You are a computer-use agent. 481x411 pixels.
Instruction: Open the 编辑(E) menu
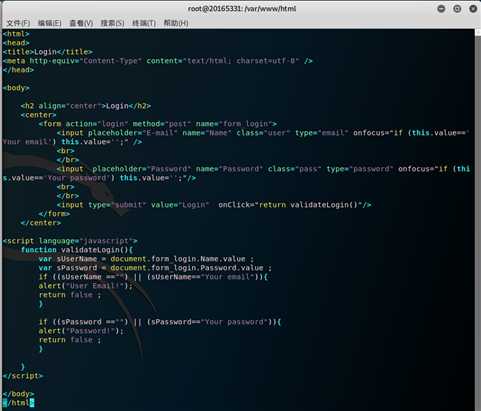pos(49,23)
